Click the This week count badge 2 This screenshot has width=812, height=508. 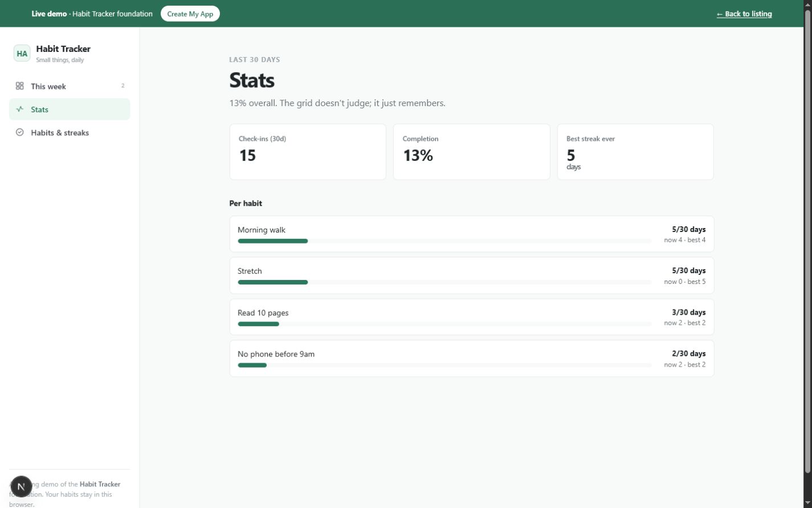tap(123, 86)
